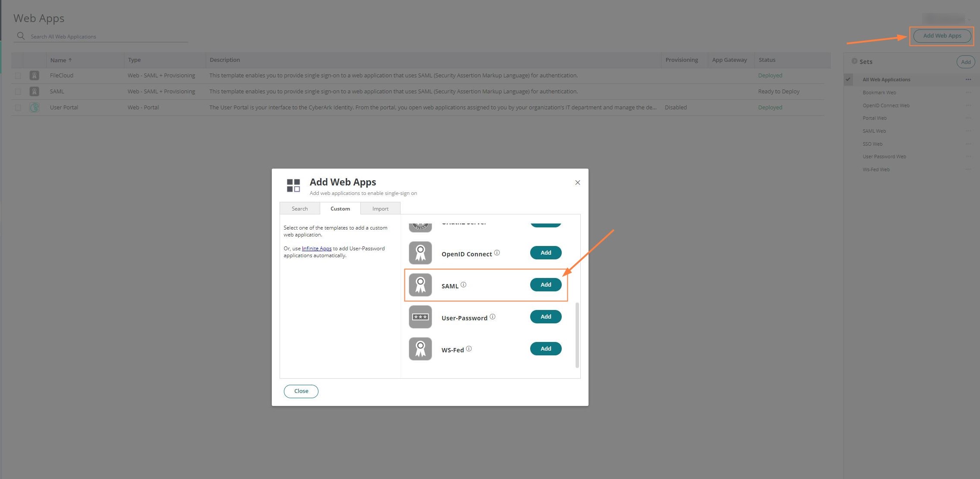The height and width of the screenshot is (479, 980).
Task: Click the SAML certificate template icon
Action: click(x=420, y=284)
